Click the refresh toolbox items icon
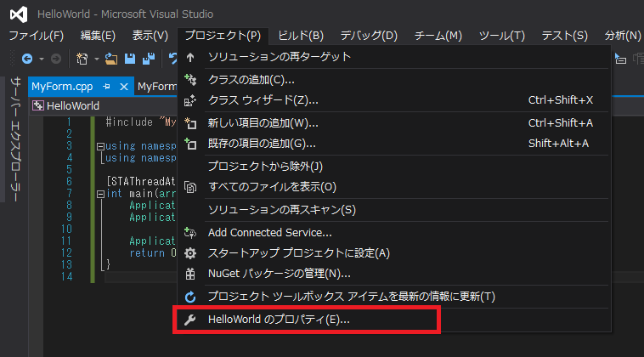 (x=190, y=297)
